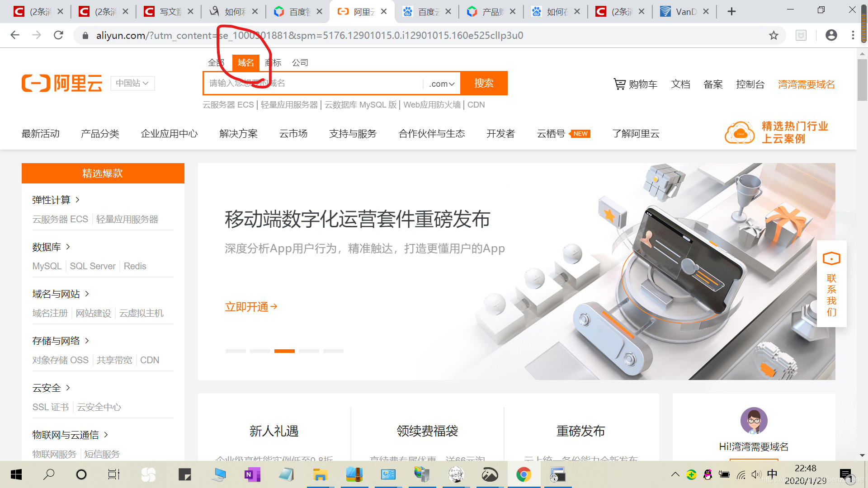Switch to the 商标 search tab

point(273,63)
